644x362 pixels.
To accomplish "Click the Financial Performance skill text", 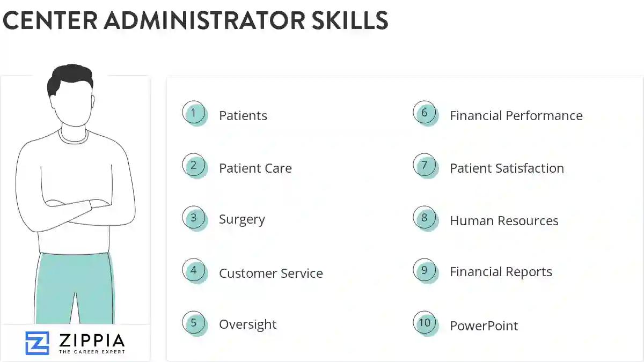I will click(x=516, y=116).
